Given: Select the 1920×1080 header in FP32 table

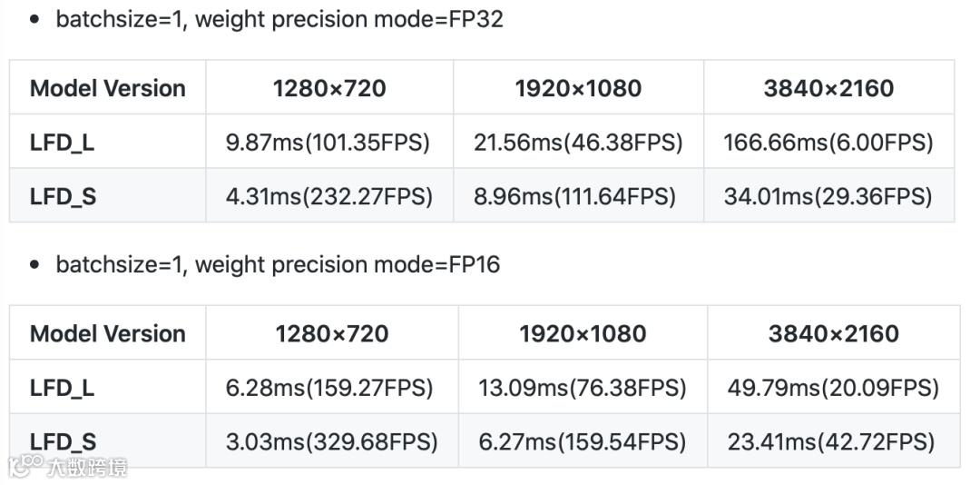Looking at the screenshot, I should (578, 88).
